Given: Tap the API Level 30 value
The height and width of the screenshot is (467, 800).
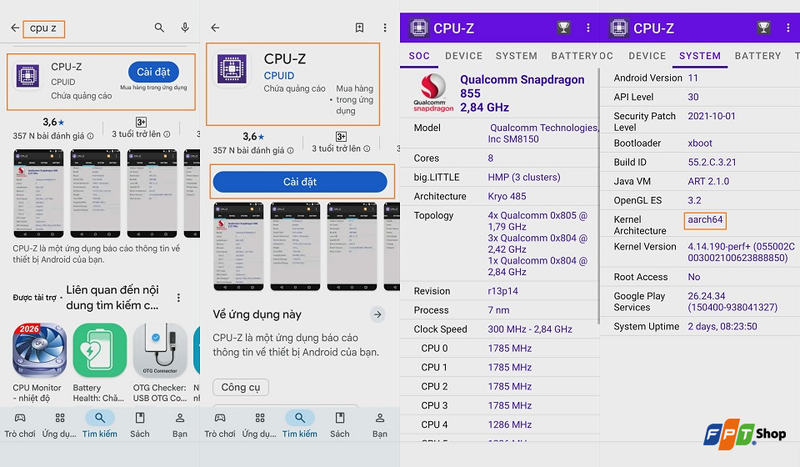Looking at the screenshot, I should 693,97.
